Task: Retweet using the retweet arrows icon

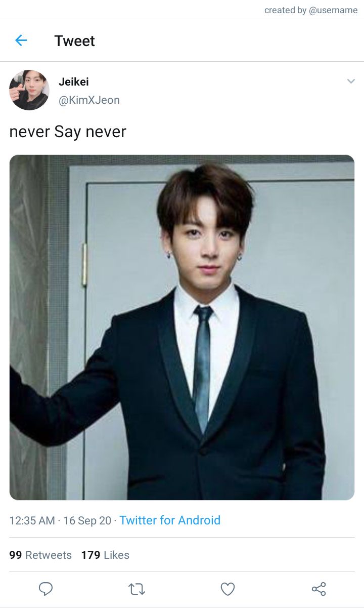Action: [x=137, y=589]
